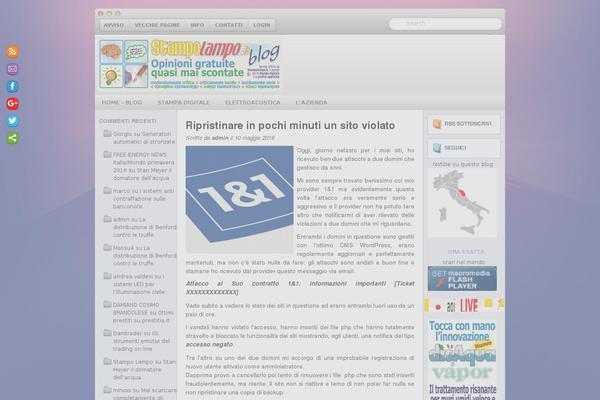Open the Stampo Lampo su Stan Meyer comment
The image size is (600, 400).
point(144,369)
